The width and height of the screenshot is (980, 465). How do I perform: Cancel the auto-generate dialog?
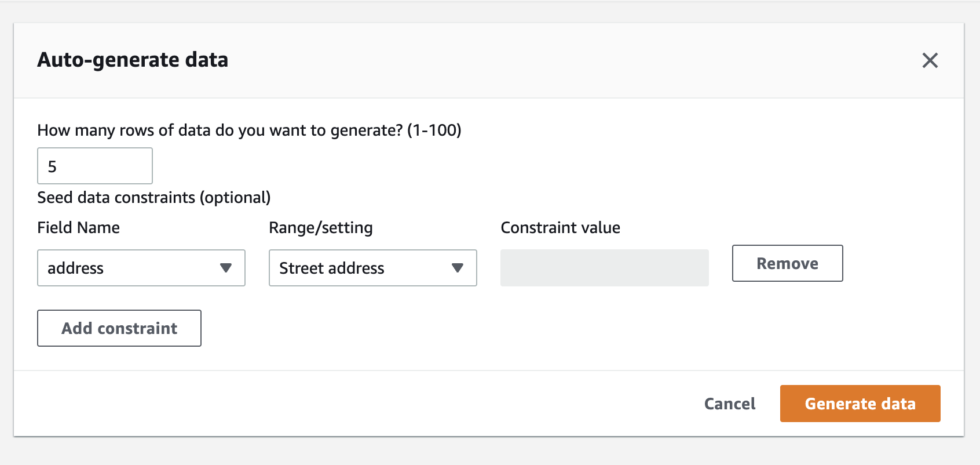coord(730,404)
